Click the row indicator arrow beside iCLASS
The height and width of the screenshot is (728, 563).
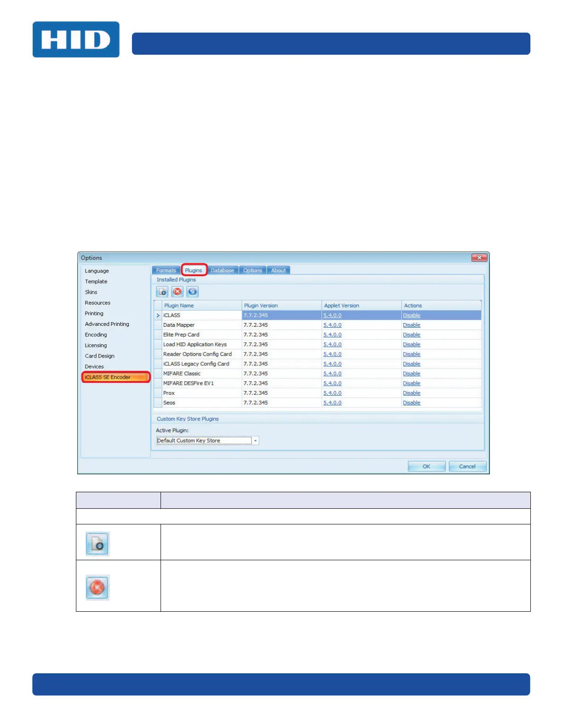[x=158, y=315]
